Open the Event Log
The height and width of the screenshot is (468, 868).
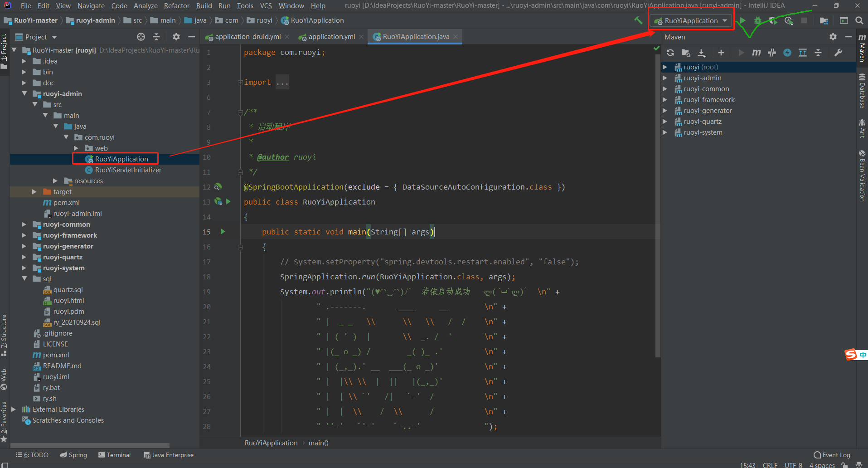pyautogui.click(x=832, y=455)
